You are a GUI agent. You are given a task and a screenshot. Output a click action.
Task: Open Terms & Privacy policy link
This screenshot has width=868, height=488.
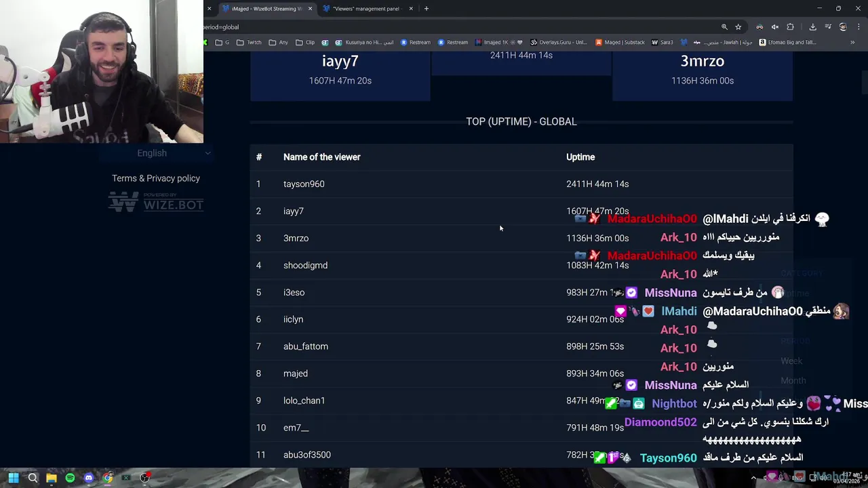point(156,178)
